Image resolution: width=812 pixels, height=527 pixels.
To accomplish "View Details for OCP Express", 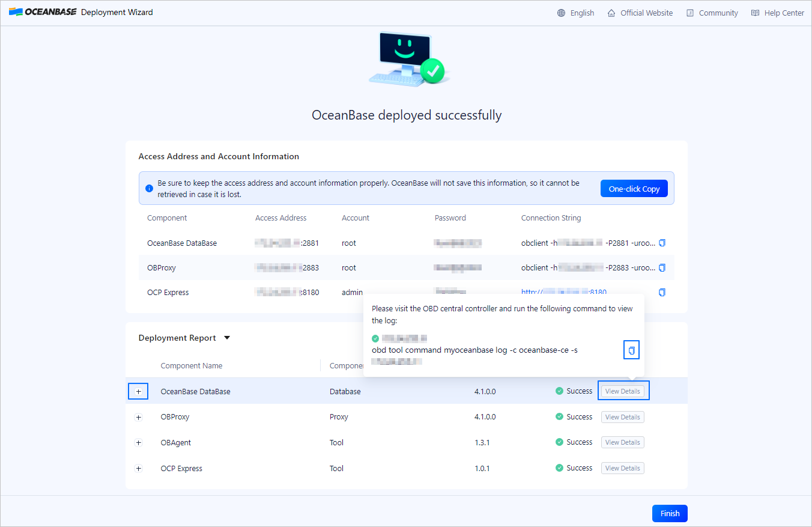I will 622,468.
